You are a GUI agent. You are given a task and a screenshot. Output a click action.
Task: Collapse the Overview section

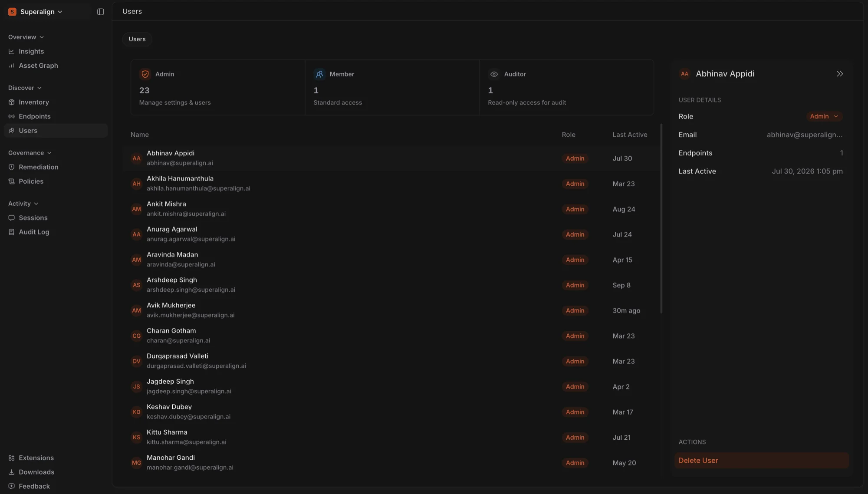[x=26, y=37]
